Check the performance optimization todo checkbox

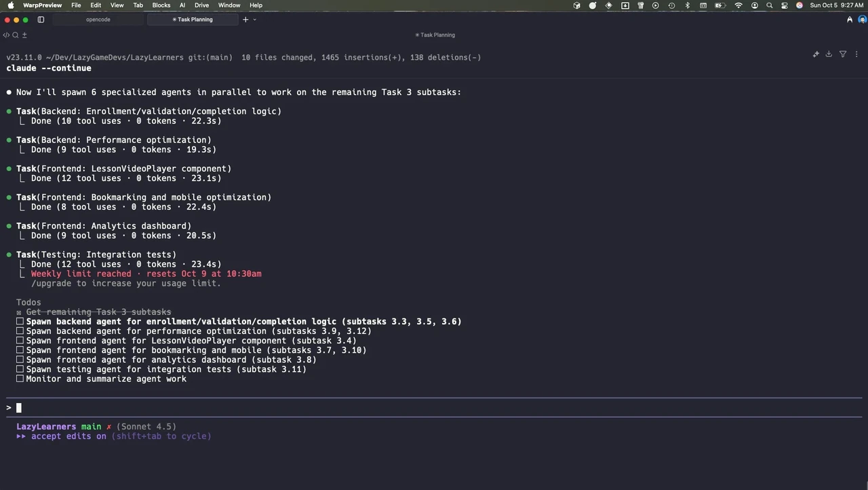pos(20,331)
